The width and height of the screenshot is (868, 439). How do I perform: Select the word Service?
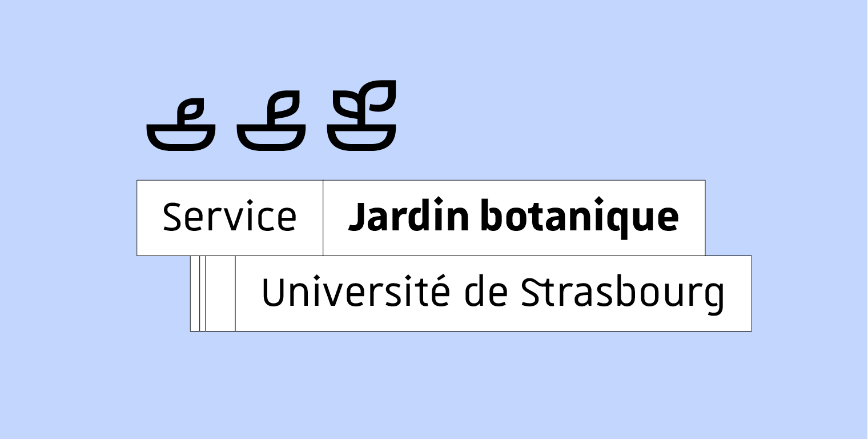pyautogui.click(x=230, y=216)
